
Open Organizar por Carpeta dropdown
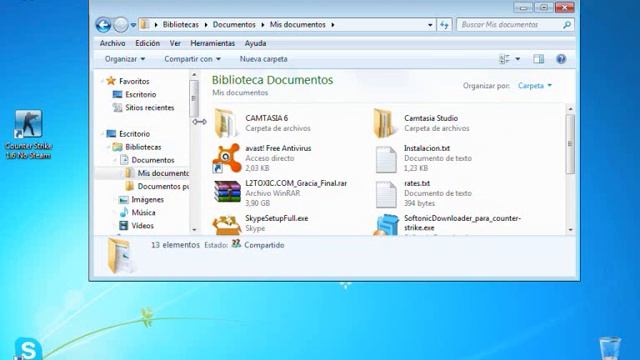point(535,86)
